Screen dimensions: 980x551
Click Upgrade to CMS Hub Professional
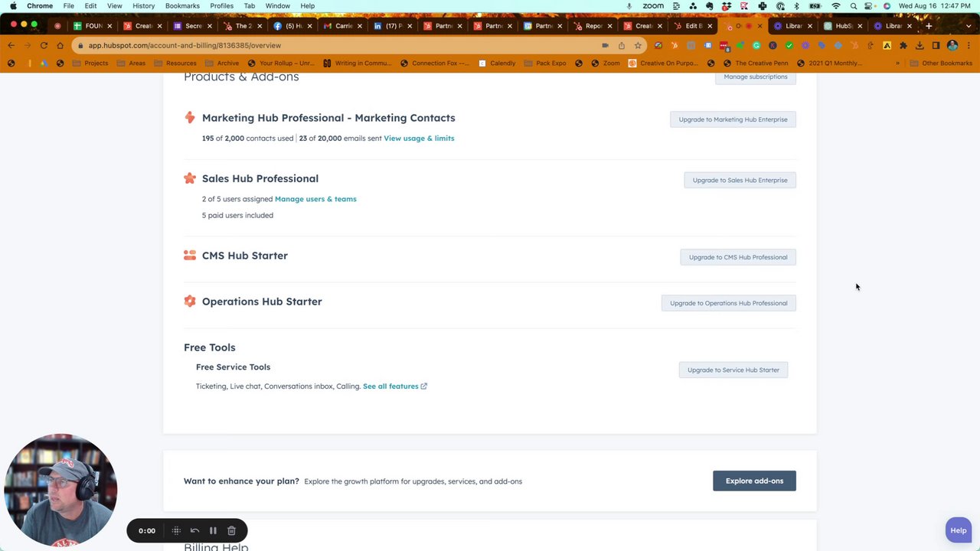point(738,257)
